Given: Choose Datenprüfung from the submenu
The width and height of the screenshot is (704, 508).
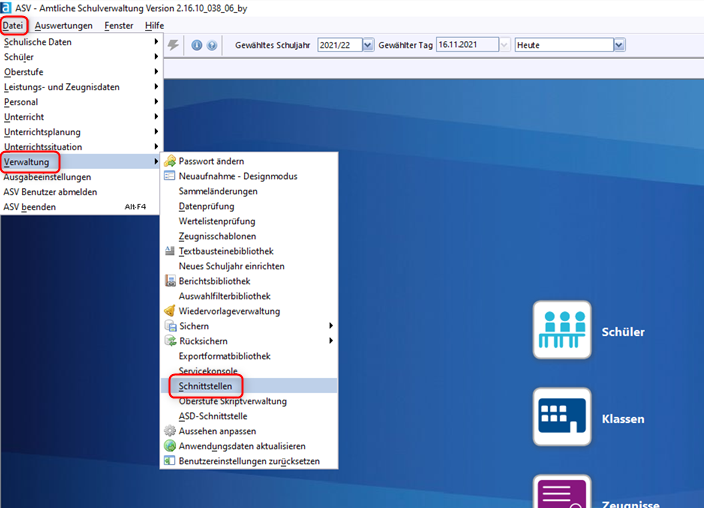Looking at the screenshot, I should point(249,206).
